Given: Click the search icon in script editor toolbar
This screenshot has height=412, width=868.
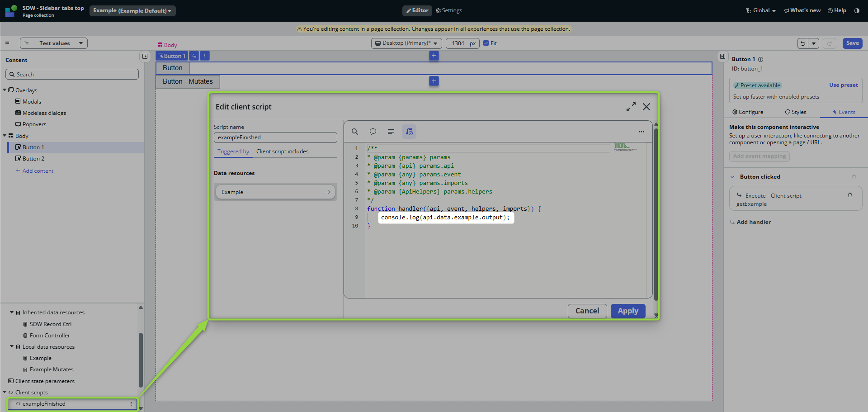Looking at the screenshot, I should (x=355, y=132).
